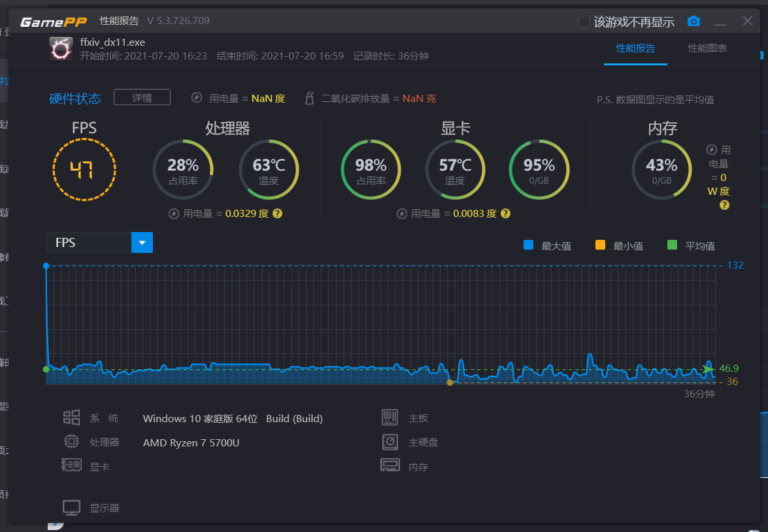Screen dimensions: 768x532
Task: Click the green average start point on chart
Action: point(46,369)
